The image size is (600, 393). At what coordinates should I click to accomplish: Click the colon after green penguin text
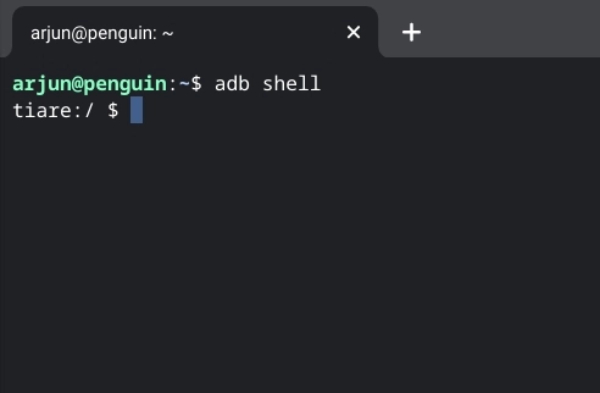[x=173, y=84]
